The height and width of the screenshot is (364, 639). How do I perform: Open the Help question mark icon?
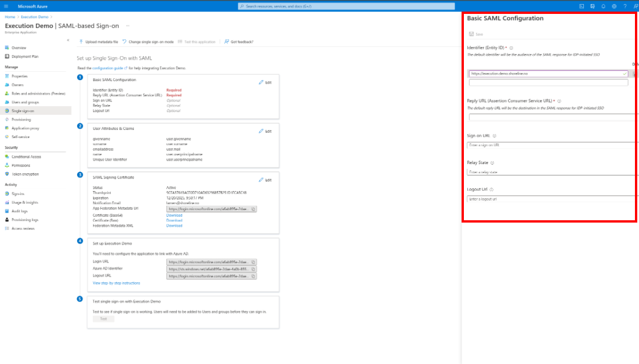coord(625,6)
